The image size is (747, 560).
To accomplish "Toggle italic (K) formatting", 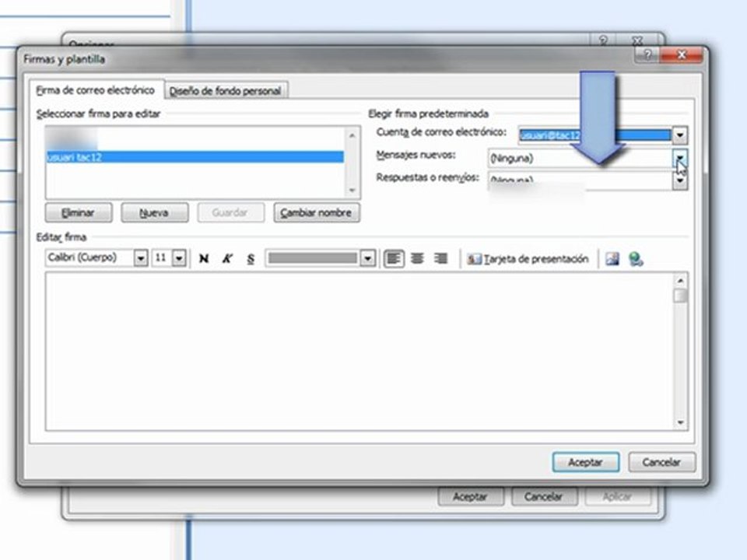I will click(x=227, y=258).
